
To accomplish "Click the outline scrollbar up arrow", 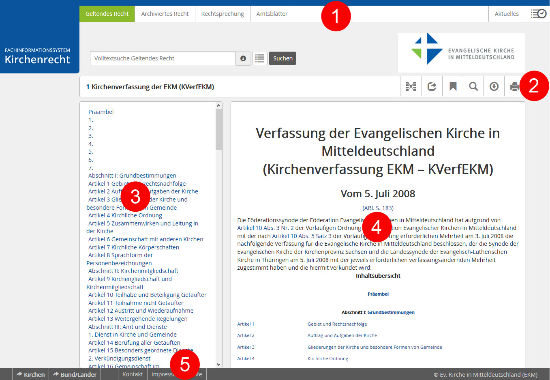I will point(219,105).
